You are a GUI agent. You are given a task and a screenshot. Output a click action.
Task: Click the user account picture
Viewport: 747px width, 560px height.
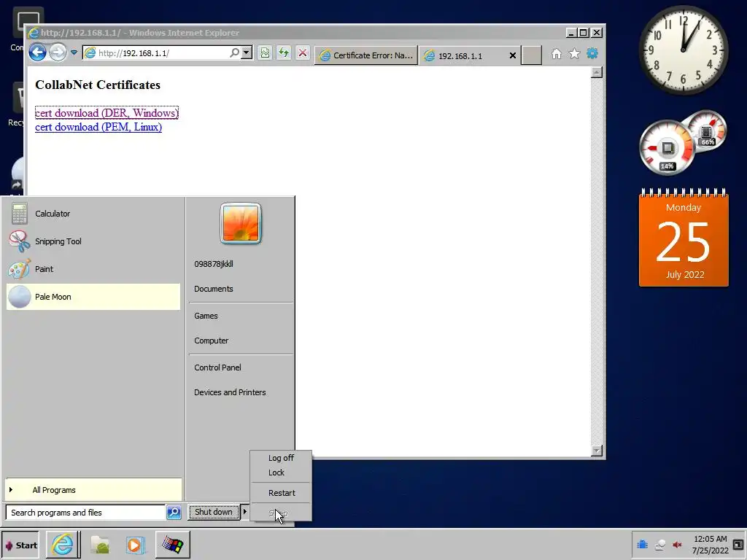(x=241, y=223)
